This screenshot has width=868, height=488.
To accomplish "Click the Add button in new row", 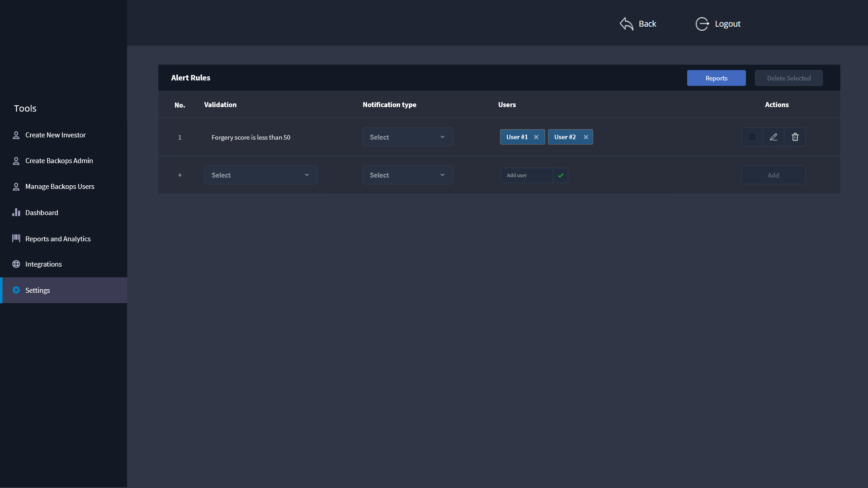I will pyautogui.click(x=773, y=175).
